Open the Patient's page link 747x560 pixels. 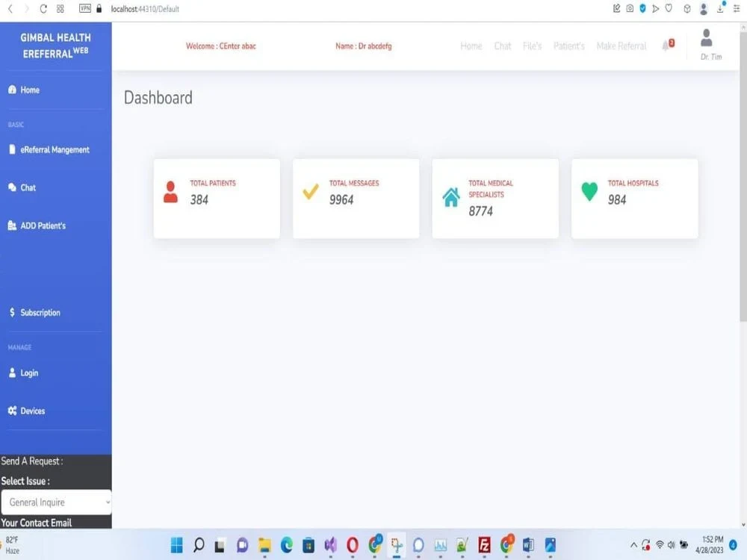[569, 46]
